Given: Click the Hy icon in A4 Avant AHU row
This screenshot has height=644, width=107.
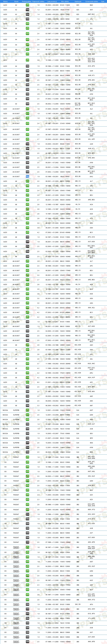Looking at the screenshot, I should [x=28, y=177].
